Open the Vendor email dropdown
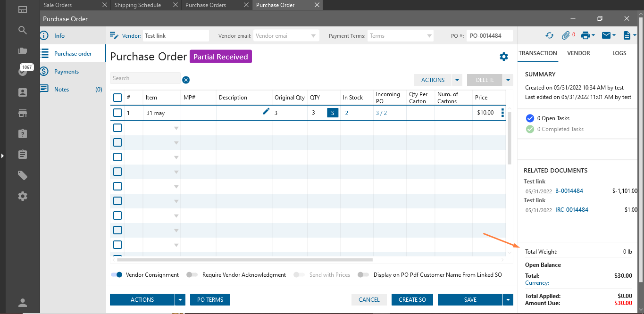This screenshot has height=314, width=644. click(x=313, y=36)
